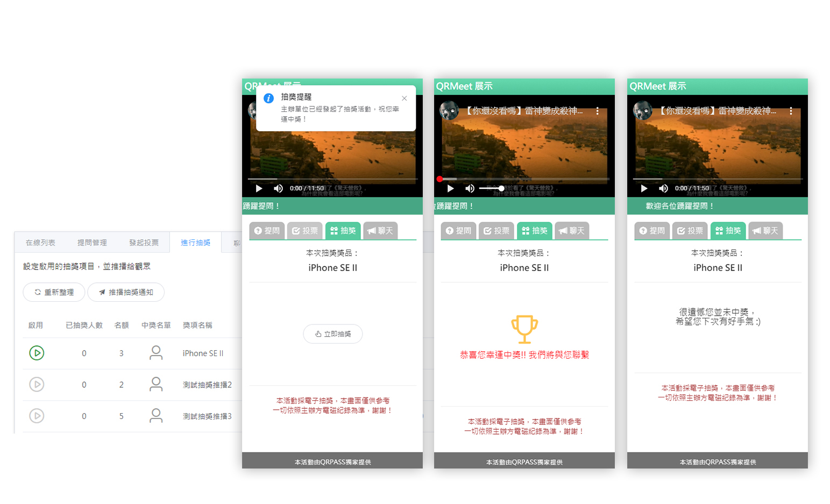Viewport: 830px width, 504px height.
Task: Mute the video in the right phone
Action: (663, 188)
